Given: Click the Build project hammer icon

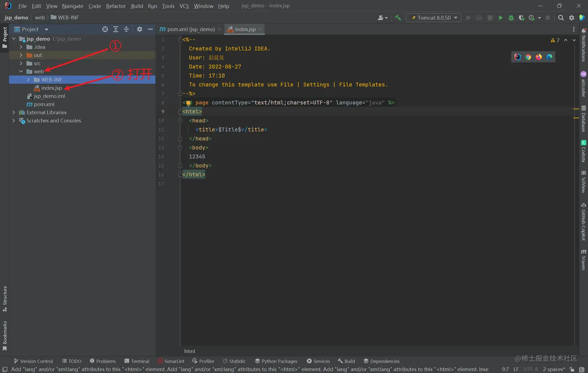Looking at the screenshot, I should (x=398, y=18).
